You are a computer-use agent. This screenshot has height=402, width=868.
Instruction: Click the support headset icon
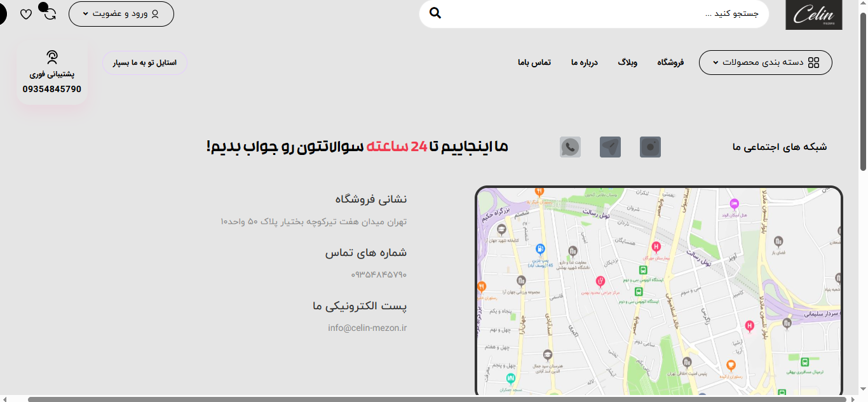click(52, 57)
